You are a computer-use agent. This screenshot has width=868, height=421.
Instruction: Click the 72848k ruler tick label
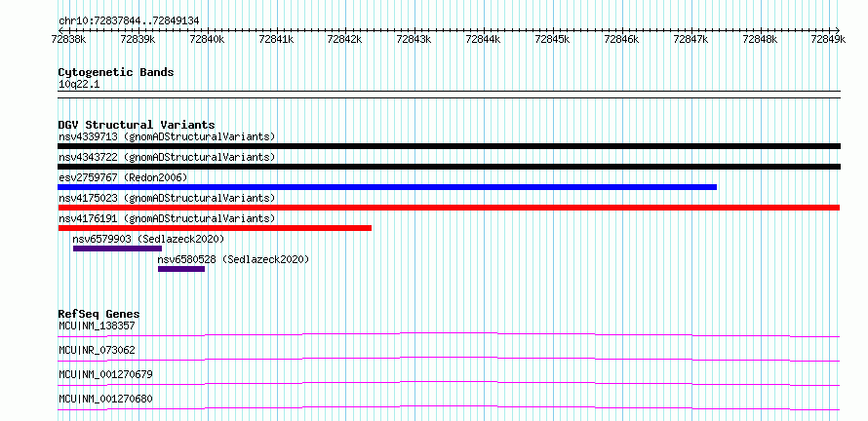(x=760, y=39)
